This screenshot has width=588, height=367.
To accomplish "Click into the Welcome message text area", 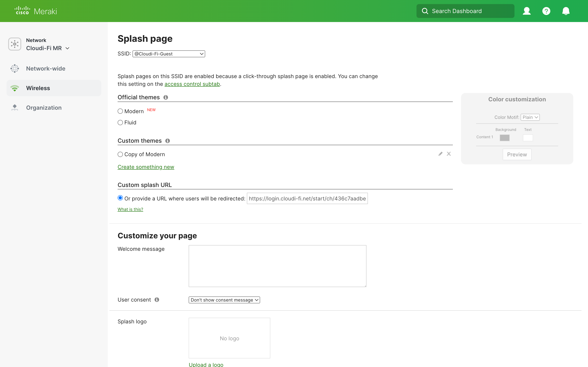I will click(x=277, y=266).
